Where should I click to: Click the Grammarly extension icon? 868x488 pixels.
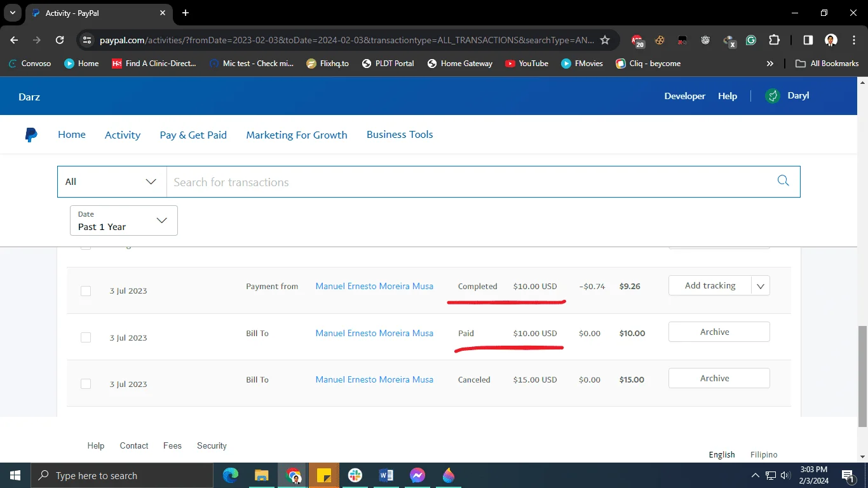[751, 40]
